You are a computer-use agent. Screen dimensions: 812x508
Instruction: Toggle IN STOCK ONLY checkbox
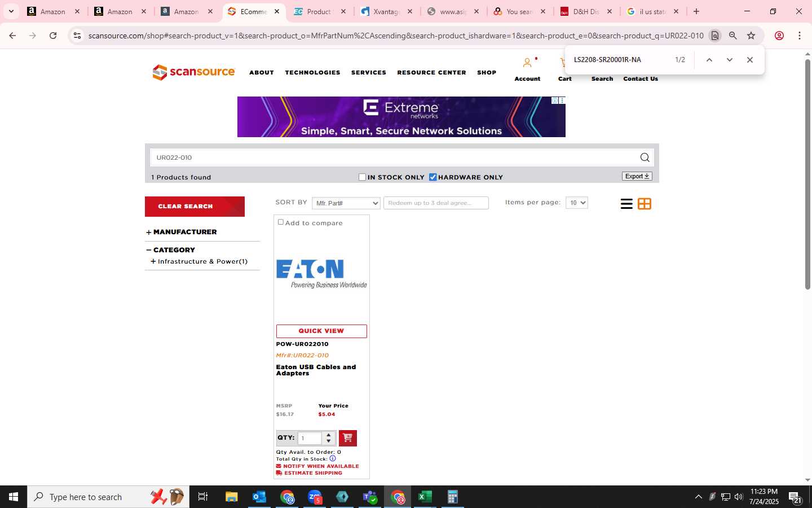point(363,177)
